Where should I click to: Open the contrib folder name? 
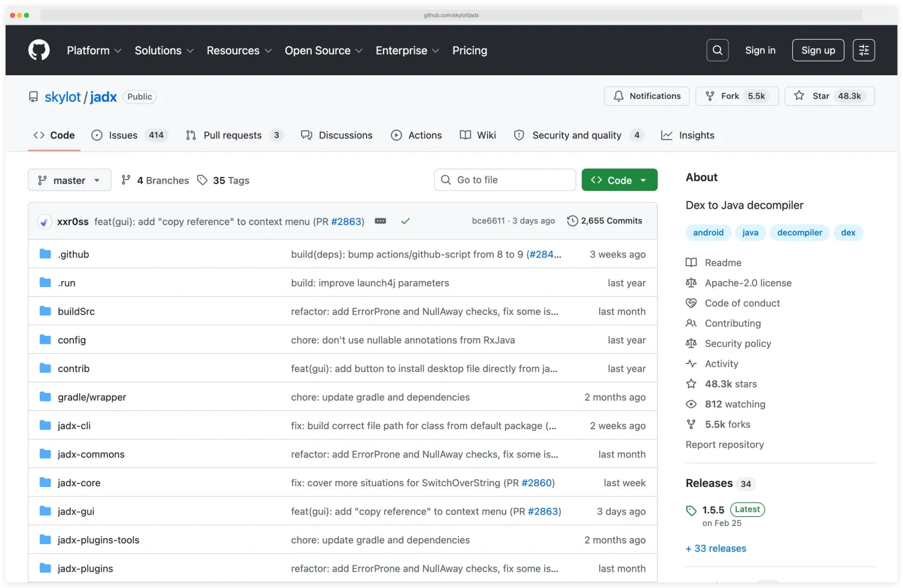[73, 368]
